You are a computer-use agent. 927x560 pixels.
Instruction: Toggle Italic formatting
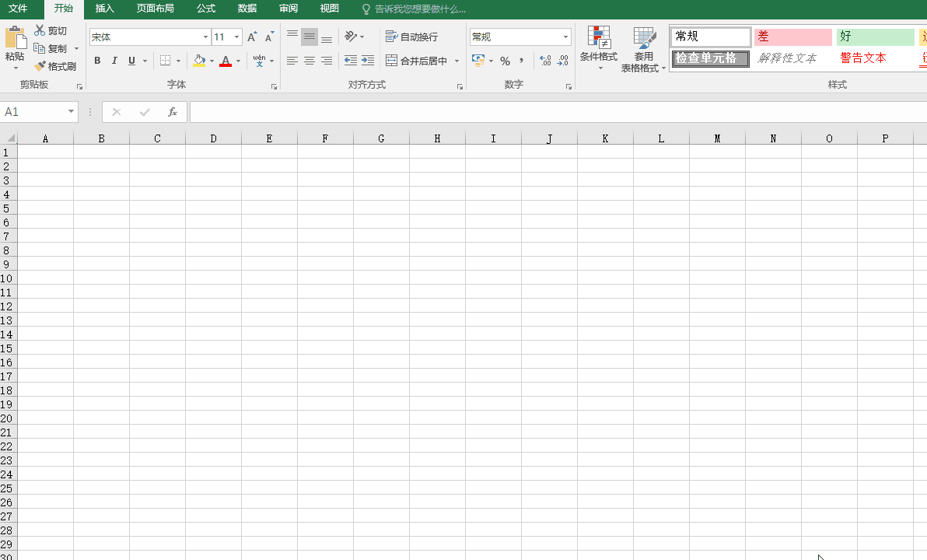click(x=114, y=61)
